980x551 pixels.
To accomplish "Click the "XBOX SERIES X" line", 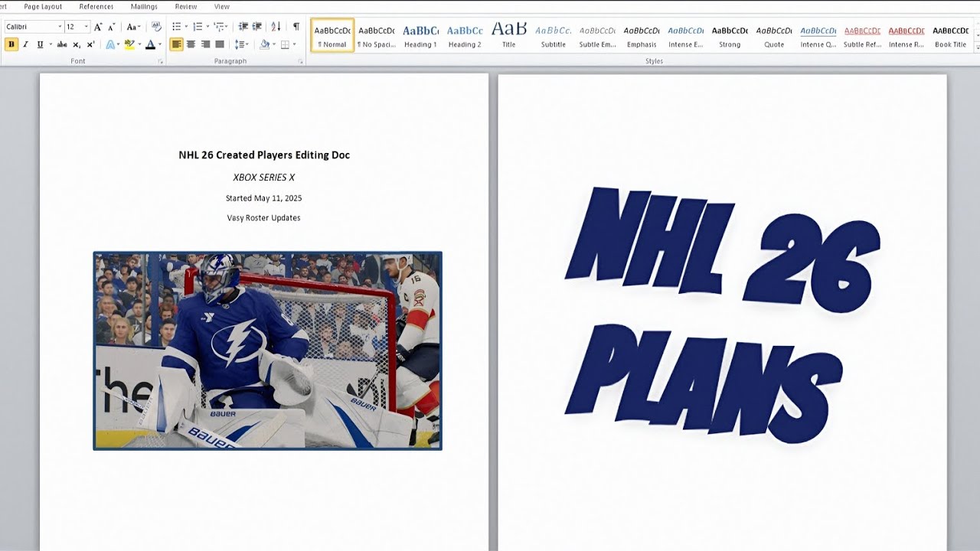I will tap(264, 178).
